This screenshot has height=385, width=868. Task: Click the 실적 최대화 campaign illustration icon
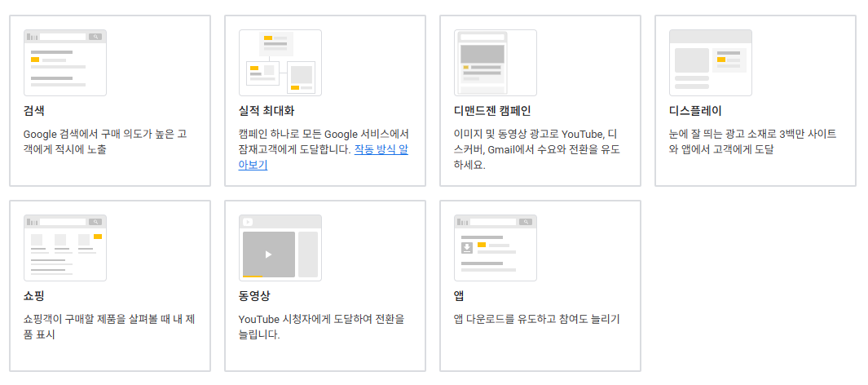tap(280, 63)
